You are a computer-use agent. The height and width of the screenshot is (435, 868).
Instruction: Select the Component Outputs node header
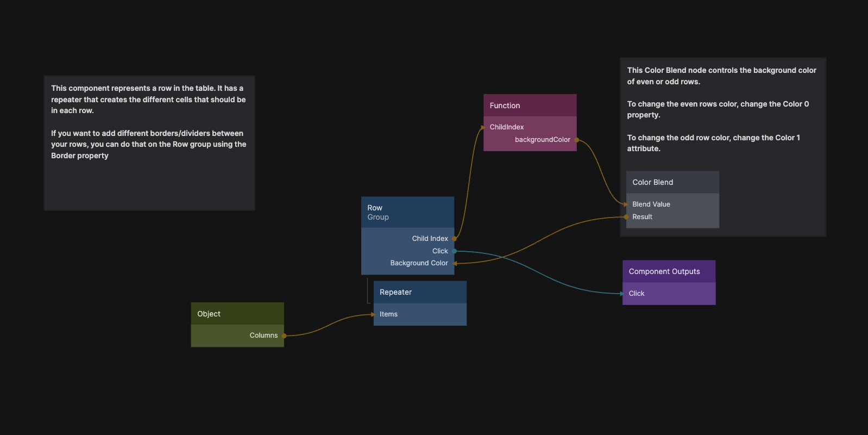coord(669,271)
